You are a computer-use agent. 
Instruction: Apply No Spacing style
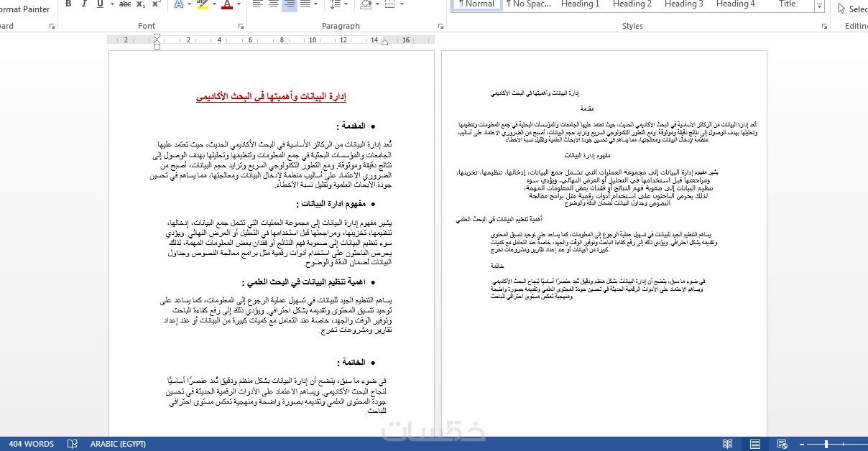(528, 4)
